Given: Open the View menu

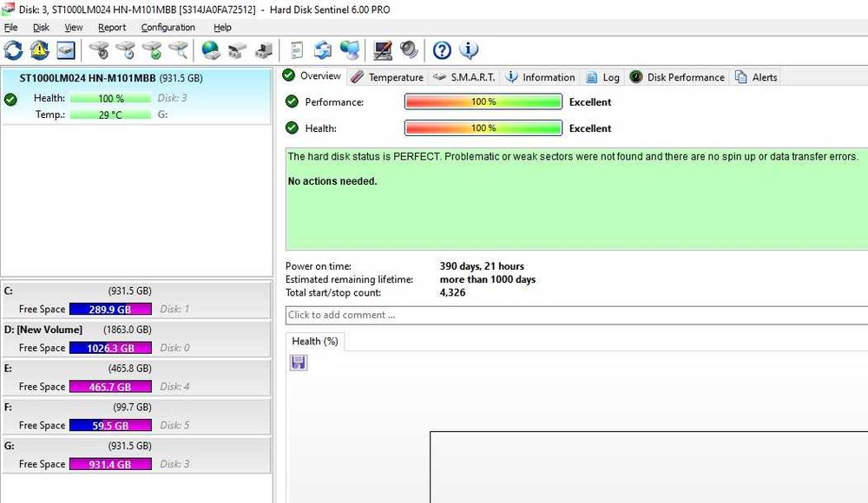Looking at the screenshot, I should 73,27.
